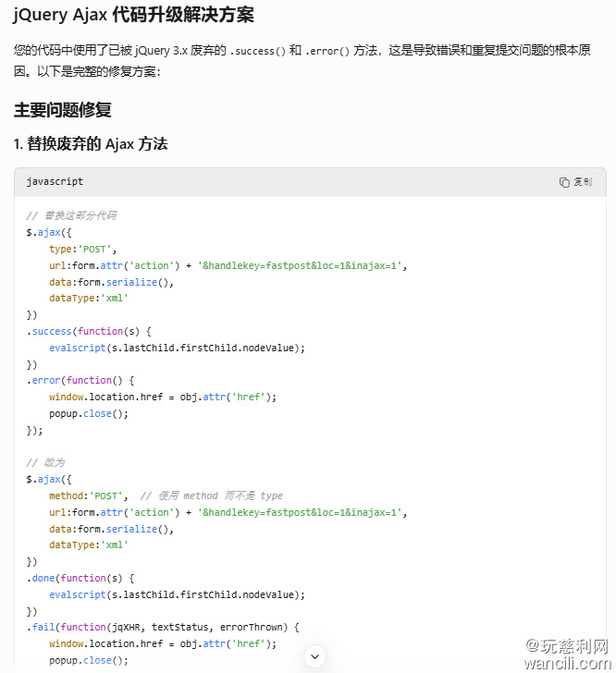Click the line type:'POST',
616x673 pixels.
tap(83, 249)
